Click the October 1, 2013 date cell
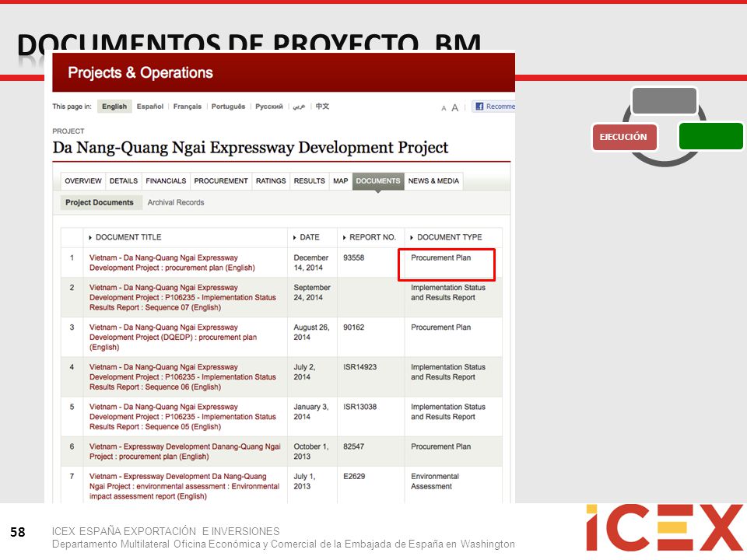Viewport: 747px width, 560px height. 310,451
